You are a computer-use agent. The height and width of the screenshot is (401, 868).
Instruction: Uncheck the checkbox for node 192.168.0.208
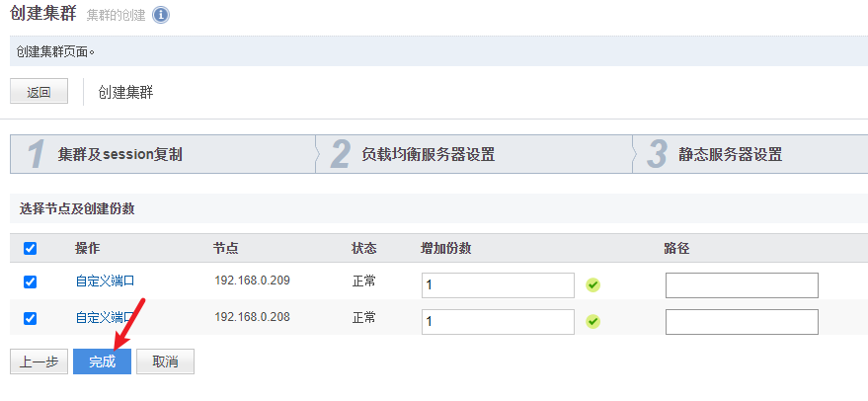click(30, 318)
